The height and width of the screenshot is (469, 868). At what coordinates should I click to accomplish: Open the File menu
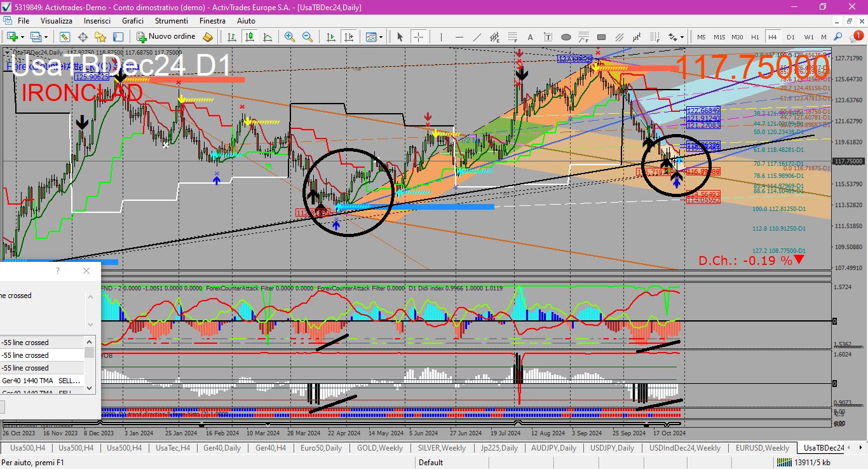[x=24, y=21]
